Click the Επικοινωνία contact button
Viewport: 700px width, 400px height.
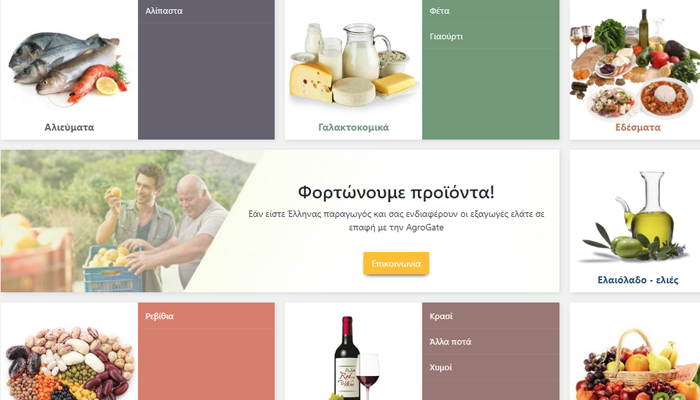pos(396,263)
